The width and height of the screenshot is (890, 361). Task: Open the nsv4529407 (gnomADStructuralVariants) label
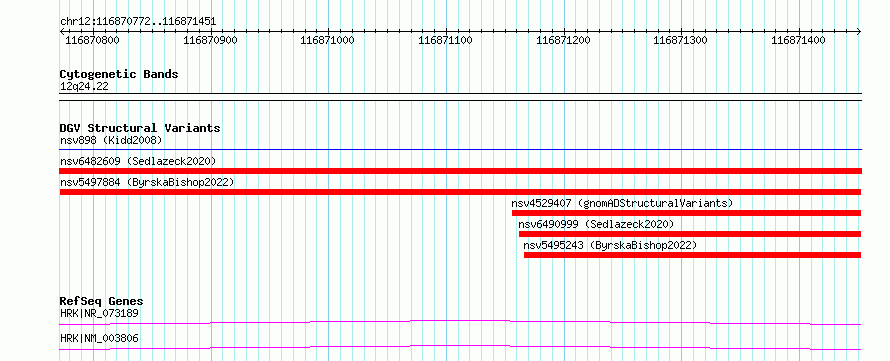pyautogui.click(x=622, y=203)
